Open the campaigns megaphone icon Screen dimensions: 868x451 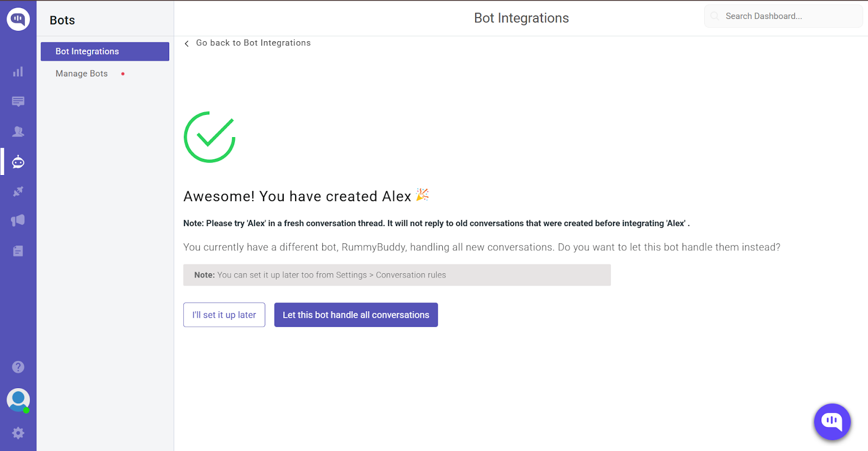click(18, 220)
